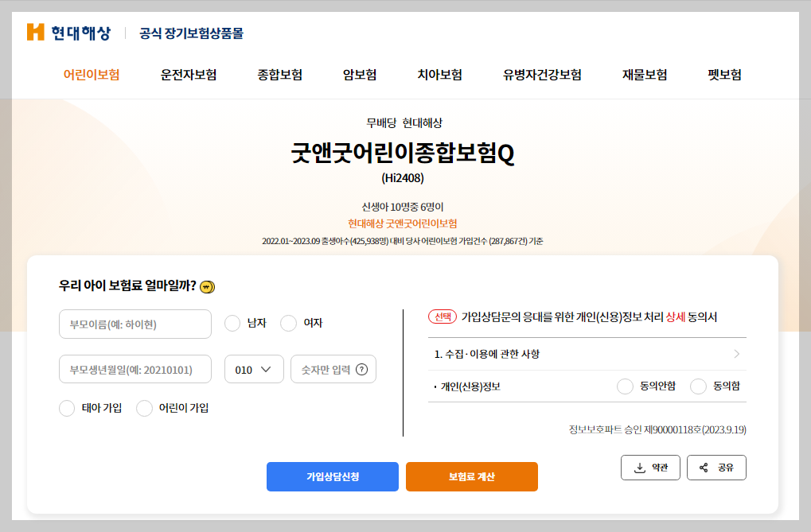
Task: Click the 부모생년월일 input field
Action: coord(135,369)
